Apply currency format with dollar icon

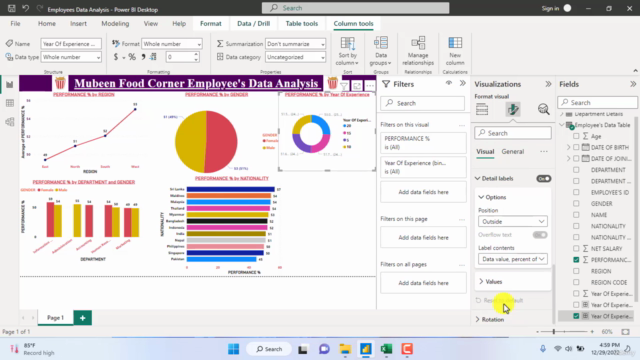[x=116, y=57]
